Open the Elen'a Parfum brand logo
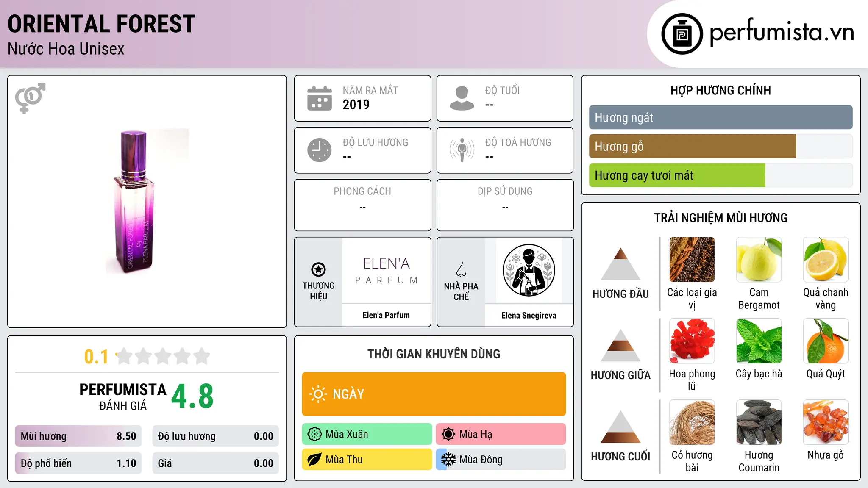The height and width of the screenshot is (488, 868). tap(386, 270)
